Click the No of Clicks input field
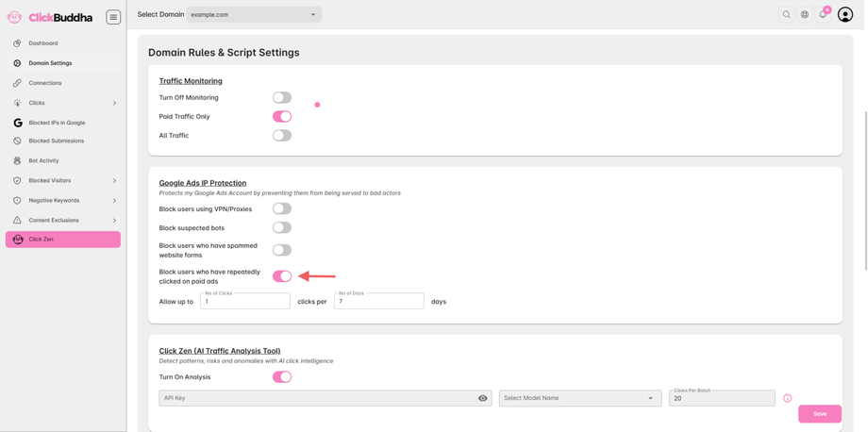 tap(244, 302)
